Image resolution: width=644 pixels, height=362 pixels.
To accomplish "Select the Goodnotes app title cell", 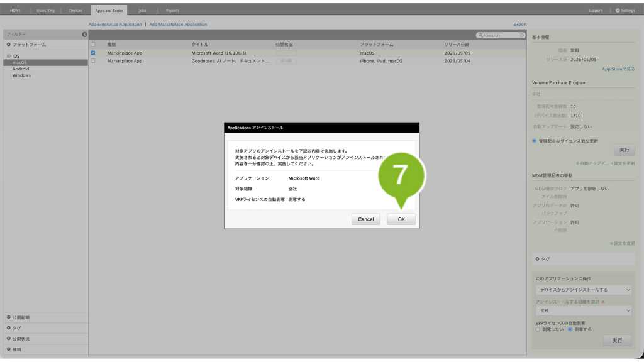I will coord(230,61).
